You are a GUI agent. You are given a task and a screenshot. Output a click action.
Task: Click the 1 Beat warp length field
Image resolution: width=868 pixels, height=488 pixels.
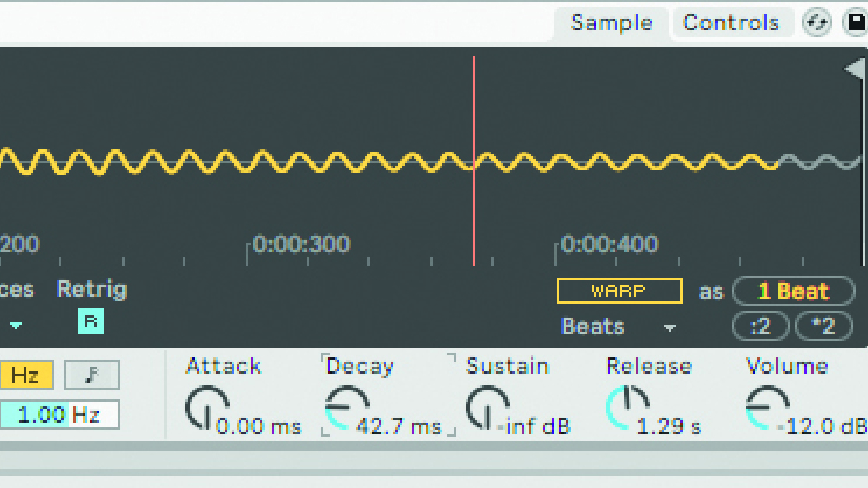pos(794,290)
